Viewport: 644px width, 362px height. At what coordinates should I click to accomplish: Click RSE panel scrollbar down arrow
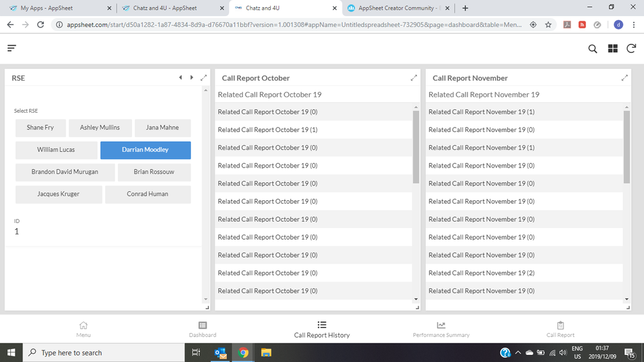coord(206,300)
